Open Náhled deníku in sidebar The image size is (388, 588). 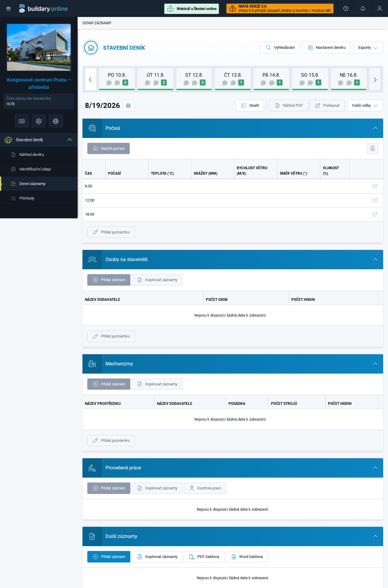point(39,155)
